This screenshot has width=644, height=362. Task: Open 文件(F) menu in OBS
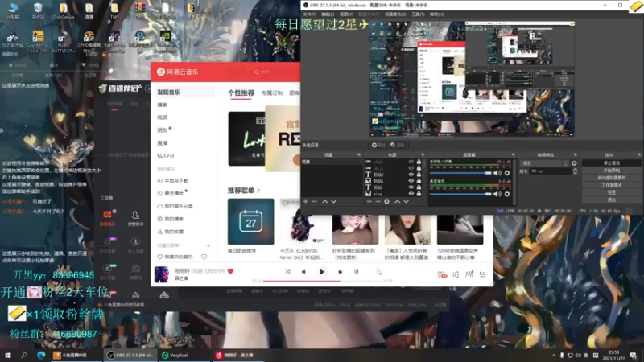point(309,14)
